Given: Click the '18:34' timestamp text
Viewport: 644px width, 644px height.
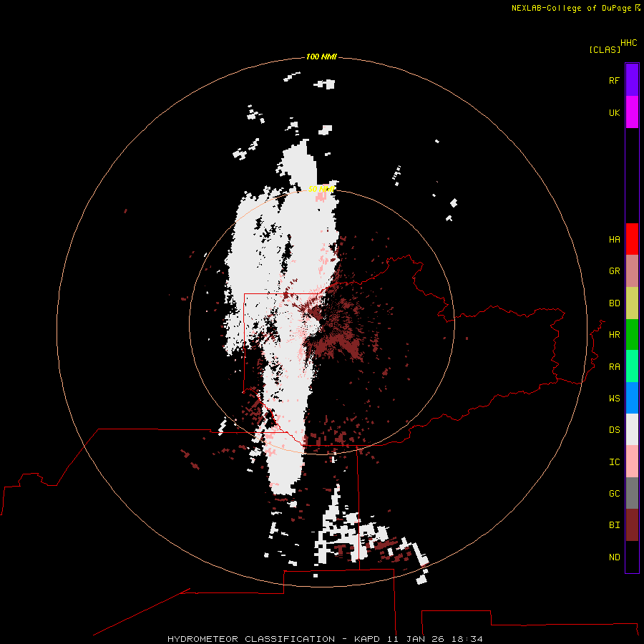Looking at the screenshot, I should [x=467, y=639].
